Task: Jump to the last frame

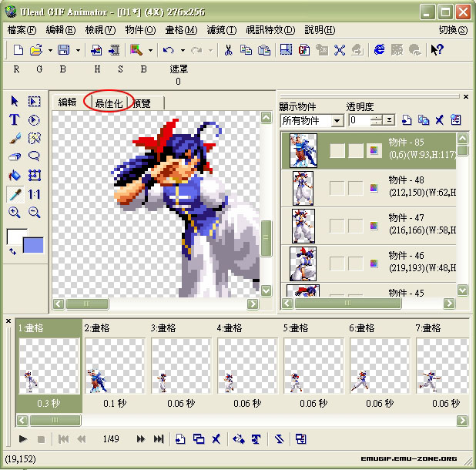Action: pos(159,438)
